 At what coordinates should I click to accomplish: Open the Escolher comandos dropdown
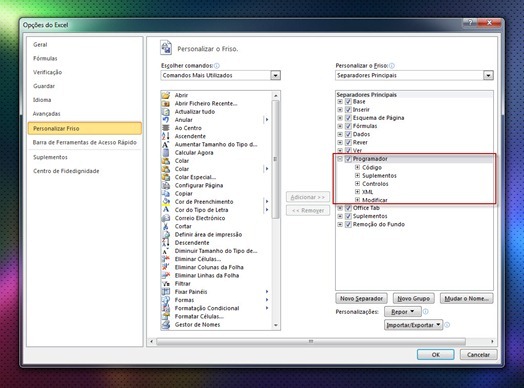point(275,76)
